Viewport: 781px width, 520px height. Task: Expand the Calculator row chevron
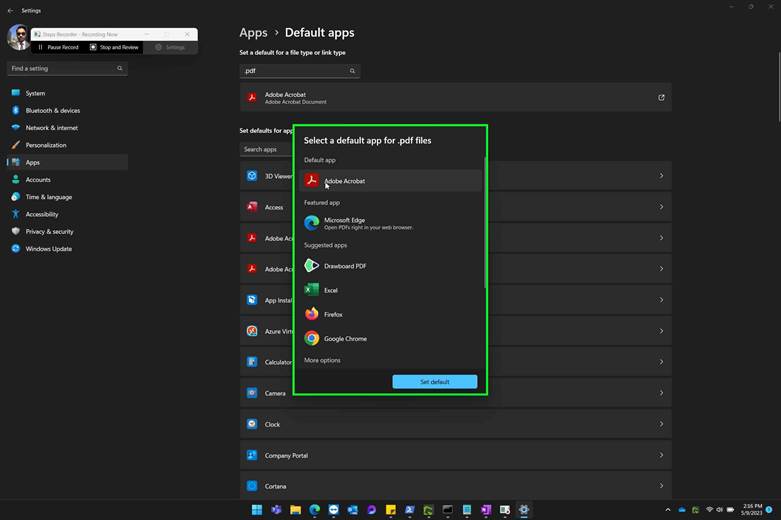click(x=661, y=362)
